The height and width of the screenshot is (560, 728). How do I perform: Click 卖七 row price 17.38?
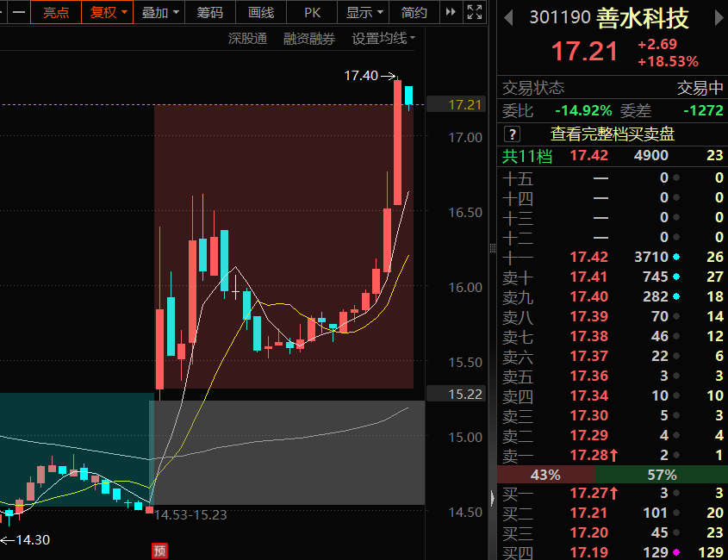point(588,336)
